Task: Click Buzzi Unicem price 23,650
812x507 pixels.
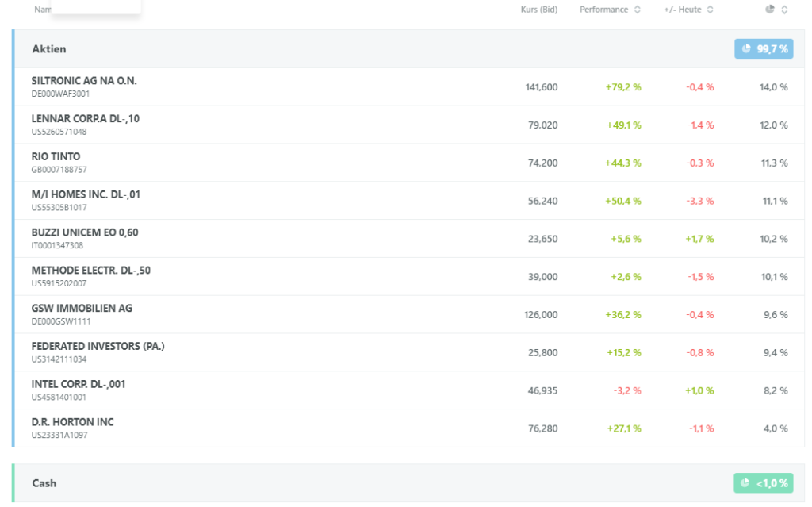Action: click(542, 239)
